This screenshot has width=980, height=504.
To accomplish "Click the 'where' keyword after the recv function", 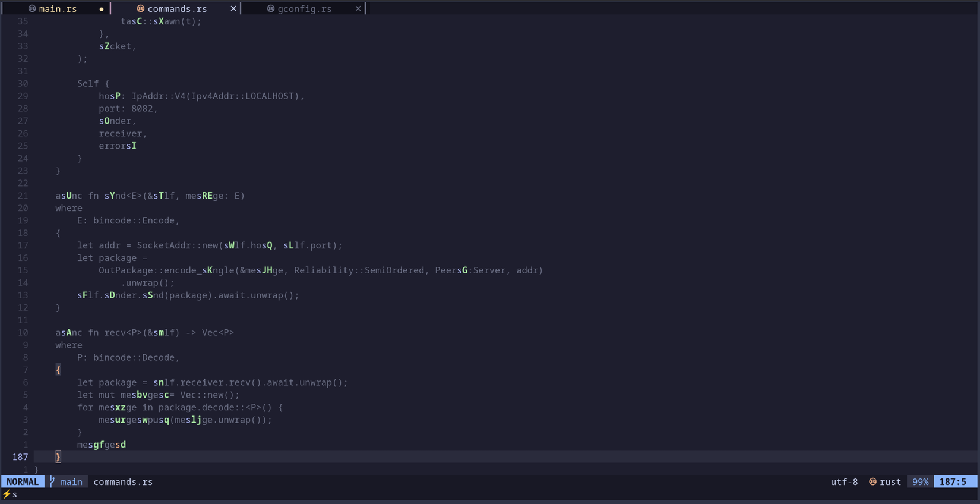I will [x=69, y=345].
